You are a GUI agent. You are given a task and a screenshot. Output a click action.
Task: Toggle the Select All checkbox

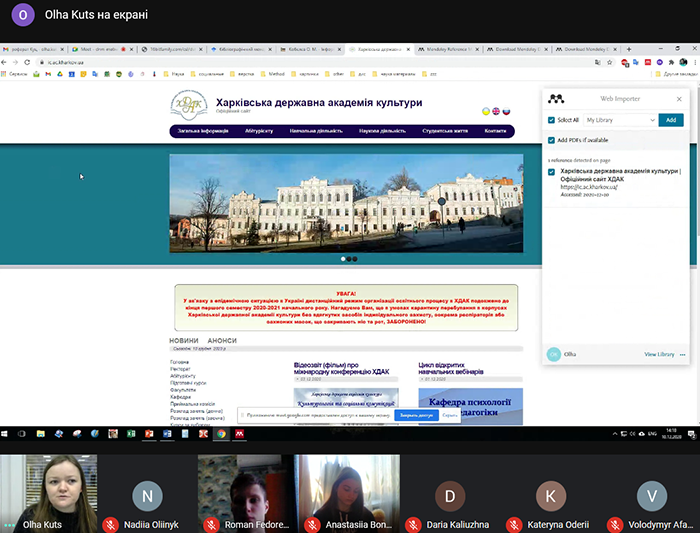point(551,120)
